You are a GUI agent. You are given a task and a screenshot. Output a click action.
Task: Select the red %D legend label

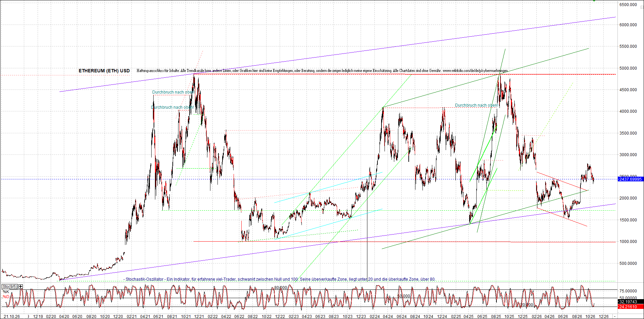point(6,296)
